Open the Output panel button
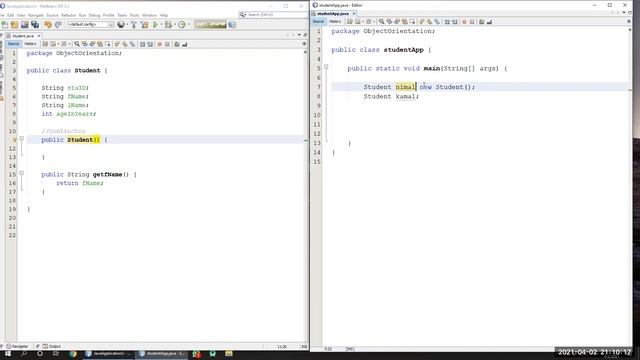This screenshot has width=640, height=360. [52, 346]
